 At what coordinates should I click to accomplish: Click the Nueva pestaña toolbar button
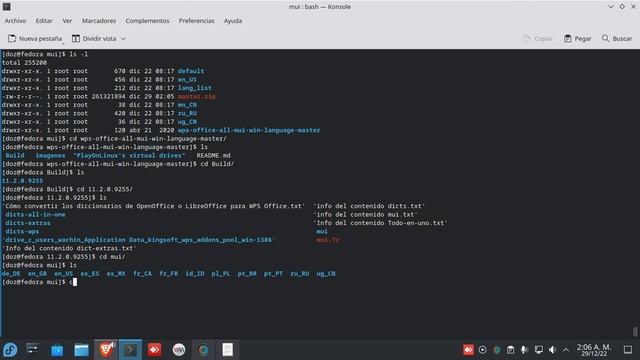tap(35, 38)
